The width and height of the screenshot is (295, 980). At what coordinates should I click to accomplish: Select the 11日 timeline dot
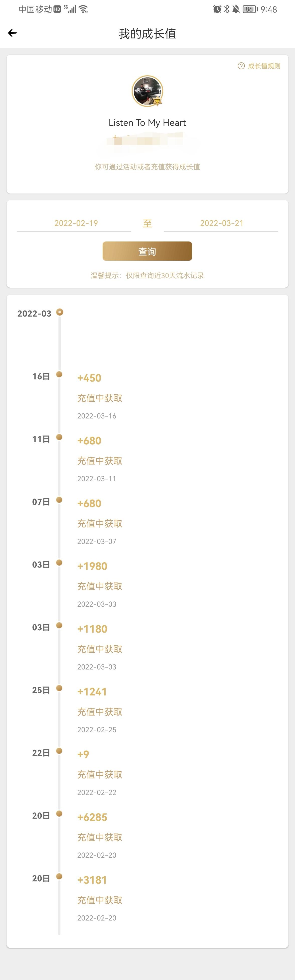click(59, 437)
